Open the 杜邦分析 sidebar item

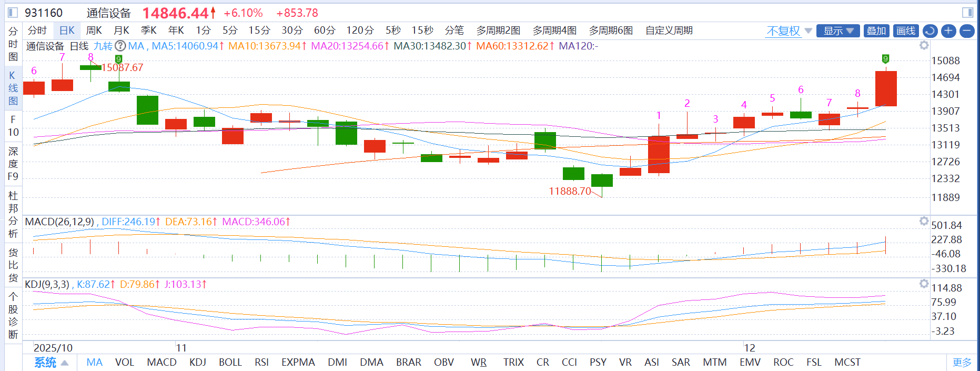click(x=13, y=215)
